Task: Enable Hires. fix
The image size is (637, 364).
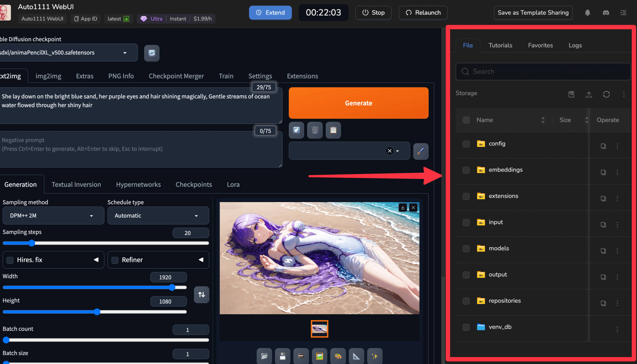Action: coord(10,260)
